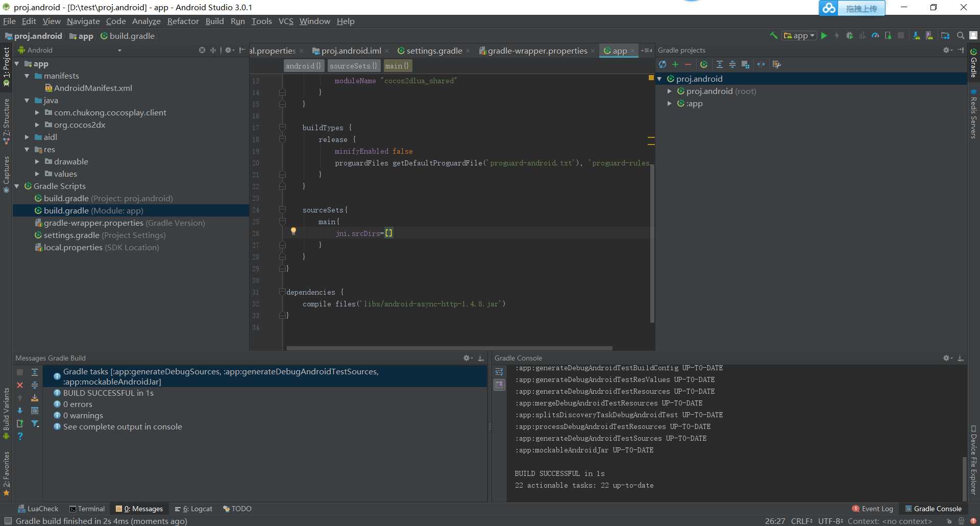Open the Event Log button
Screen dimensions: 980x526
873,509
